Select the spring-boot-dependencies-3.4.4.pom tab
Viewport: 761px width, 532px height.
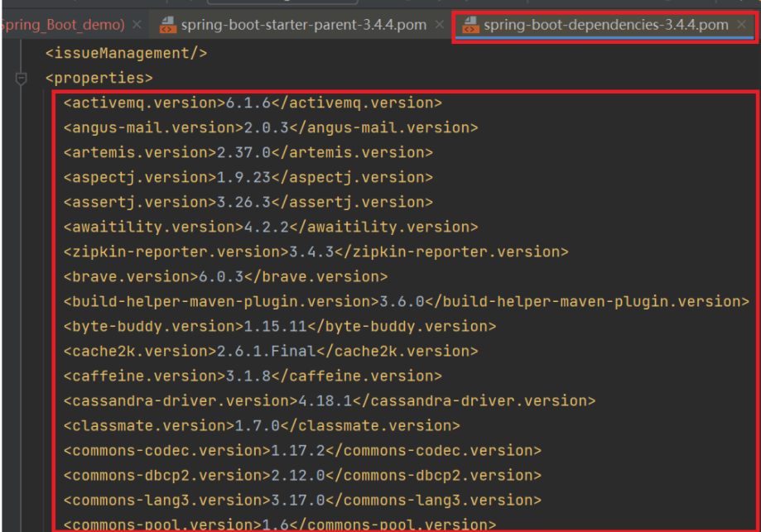coord(605,25)
